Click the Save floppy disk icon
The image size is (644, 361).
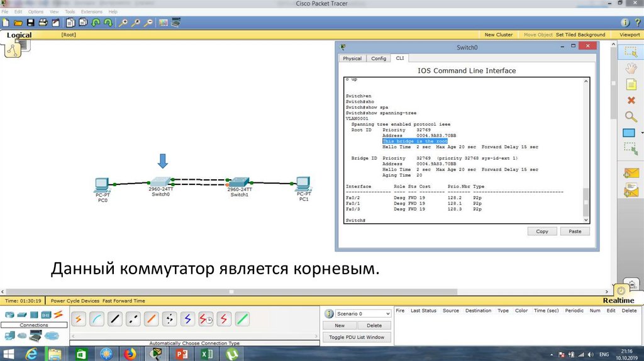coord(30,23)
